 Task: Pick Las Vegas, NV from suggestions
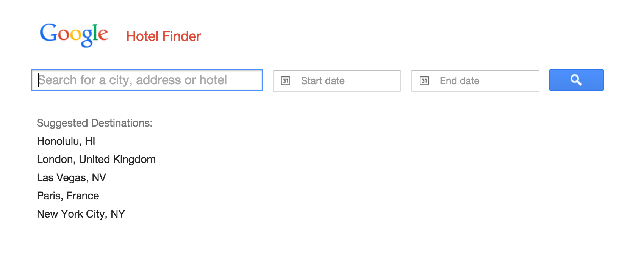(71, 178)
